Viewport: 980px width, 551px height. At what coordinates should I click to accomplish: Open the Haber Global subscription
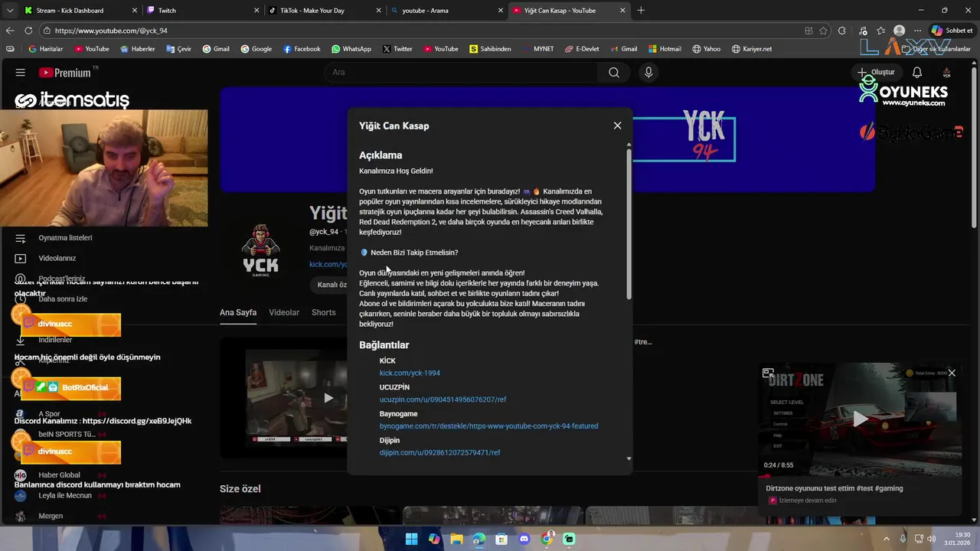[59, 474]
